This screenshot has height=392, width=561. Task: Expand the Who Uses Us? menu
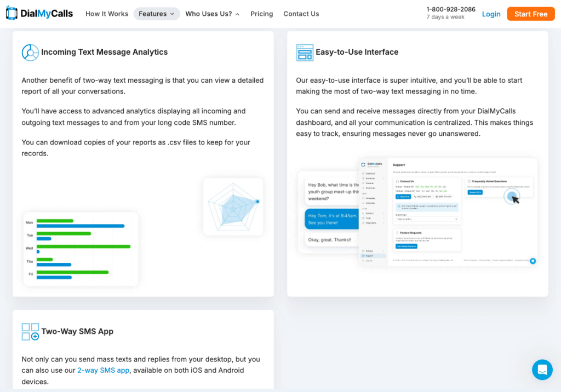click(x=212, y=14)
